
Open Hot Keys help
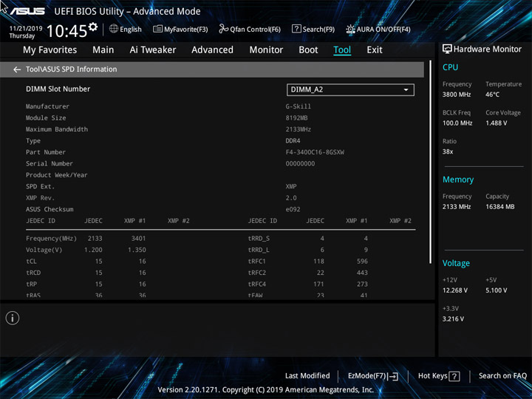click(439, 376)
